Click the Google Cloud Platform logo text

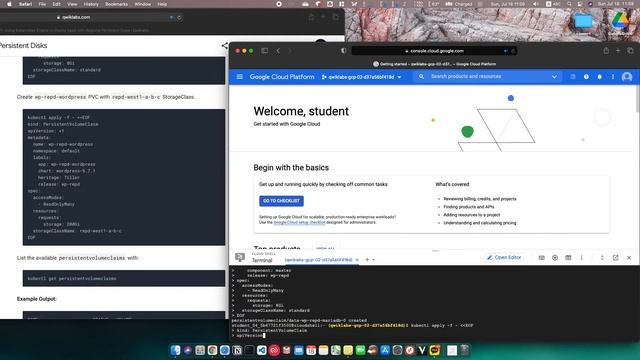click(282, 77)
